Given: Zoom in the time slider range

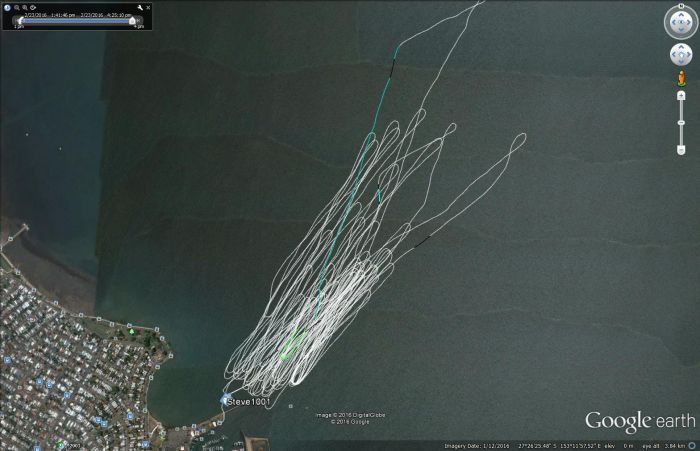Looking at the screenshot, I should click(x=23, y=7).
